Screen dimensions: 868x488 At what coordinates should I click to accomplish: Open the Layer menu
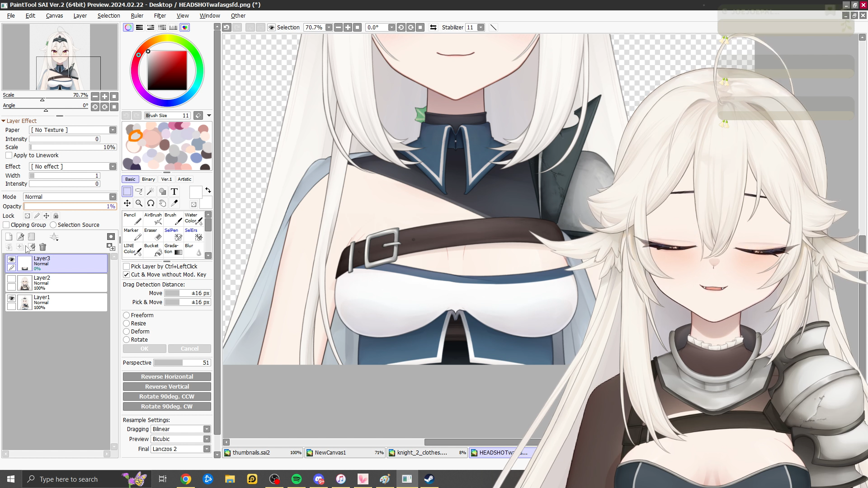pos(80,16)
